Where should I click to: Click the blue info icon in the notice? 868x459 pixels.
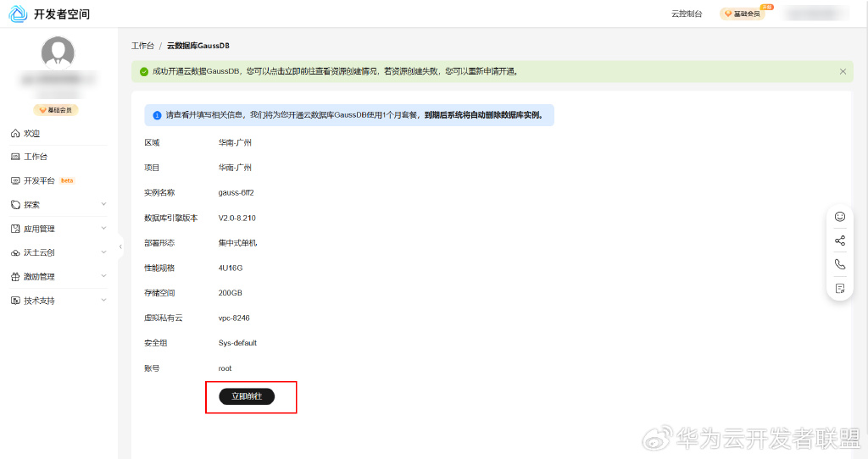(x=157, y=115)
